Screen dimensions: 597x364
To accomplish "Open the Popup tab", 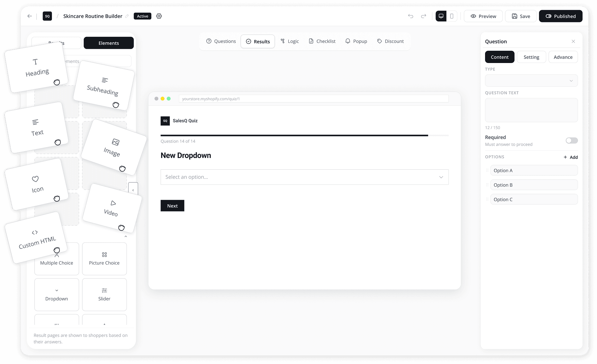I will pyautogui.click(x=356, y=41).
